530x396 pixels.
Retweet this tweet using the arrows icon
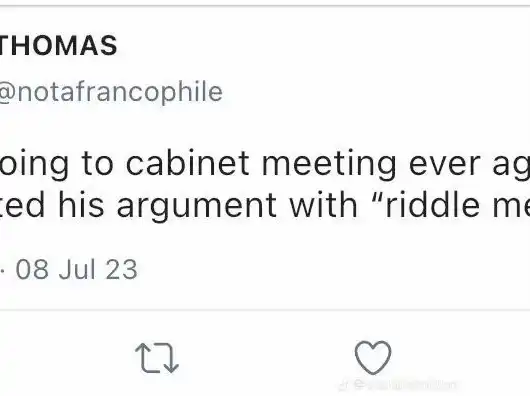[x=157, y=358]
